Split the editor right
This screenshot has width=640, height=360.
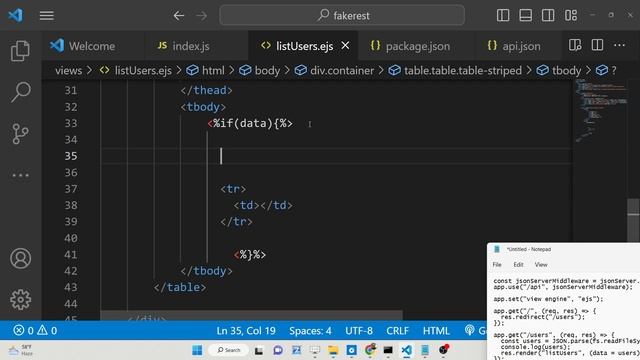click(x=597, y=45)
